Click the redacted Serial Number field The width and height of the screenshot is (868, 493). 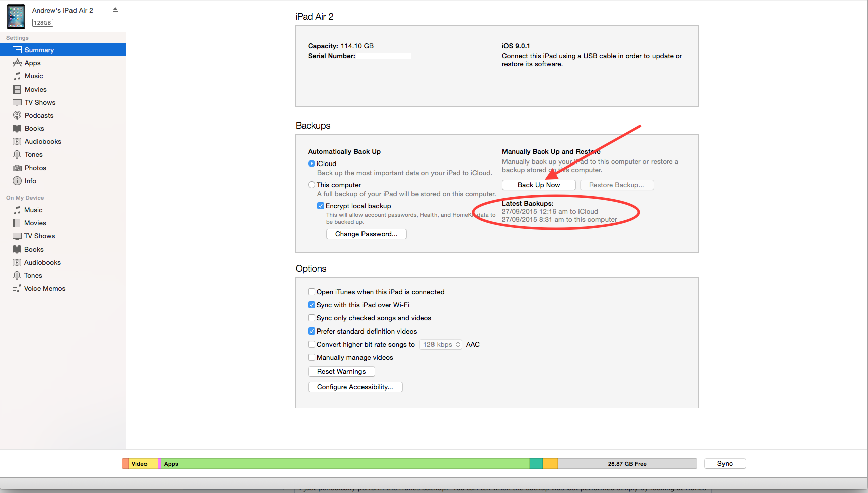384,56
